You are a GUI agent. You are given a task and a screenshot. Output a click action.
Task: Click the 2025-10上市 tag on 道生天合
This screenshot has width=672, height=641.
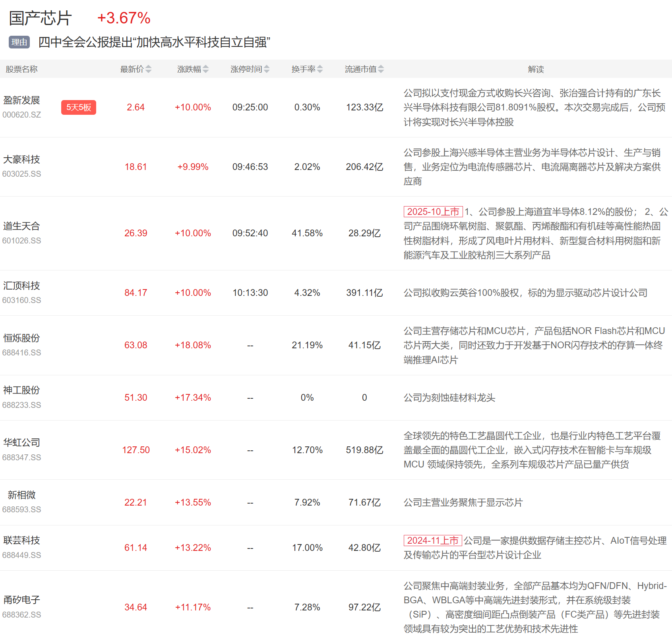(433, 212)
